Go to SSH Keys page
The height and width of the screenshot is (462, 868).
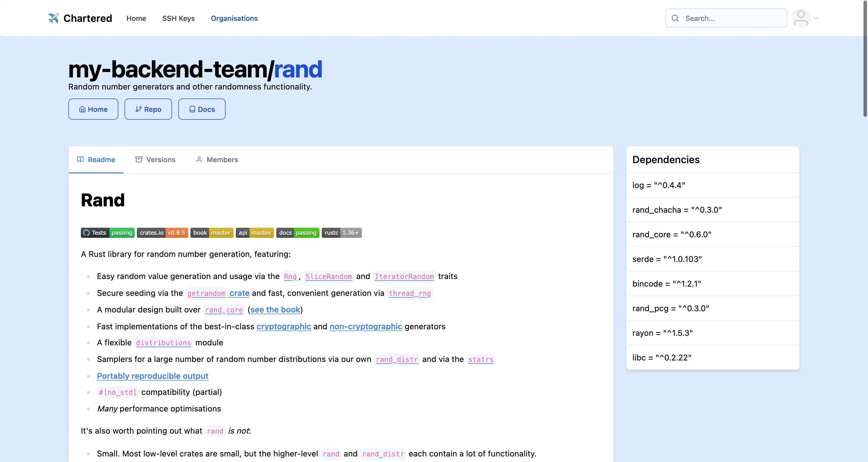pos(178,19)
